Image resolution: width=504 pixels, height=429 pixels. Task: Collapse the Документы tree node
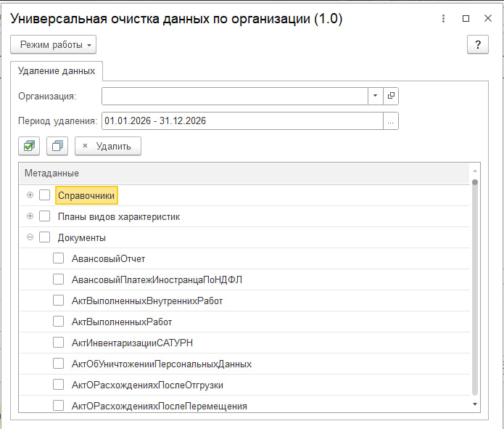[30, 237]
